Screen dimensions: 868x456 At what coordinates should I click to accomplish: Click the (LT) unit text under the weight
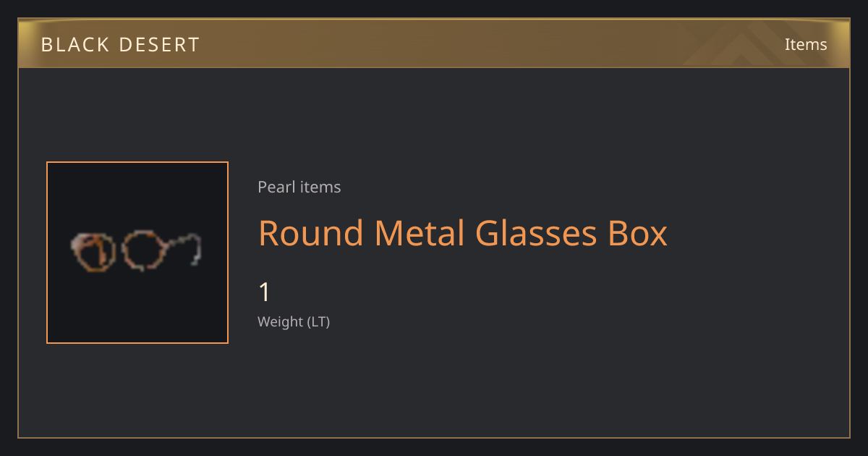click(319, 322)
